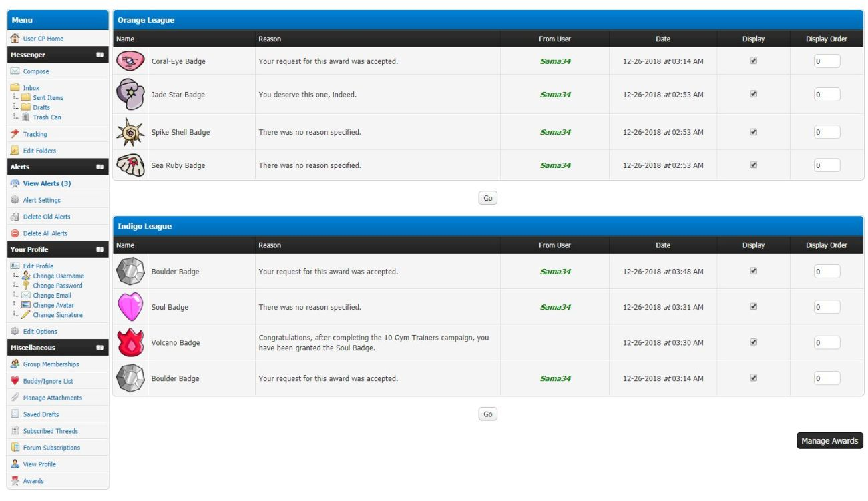The image size is (868, 501).
Task: Open View Alerts (3) in sidebar
Action: 47,183
